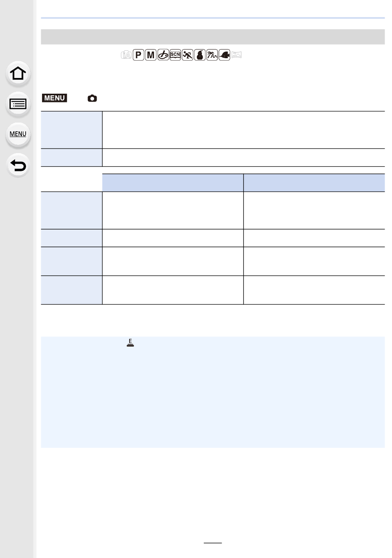Click the camera Rec menu icon
Screen dimensions: 392x558
pyautogui.click(x=92, y=98)
